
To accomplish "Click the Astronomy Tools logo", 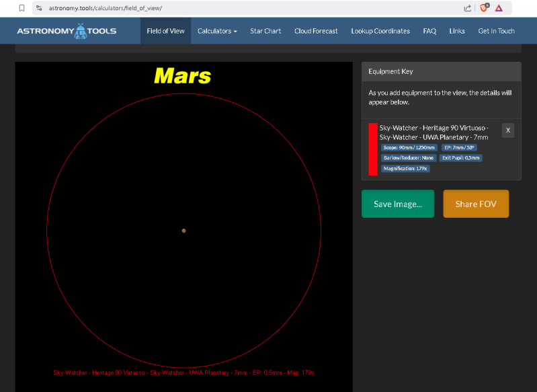I will [x=66, y=31].
